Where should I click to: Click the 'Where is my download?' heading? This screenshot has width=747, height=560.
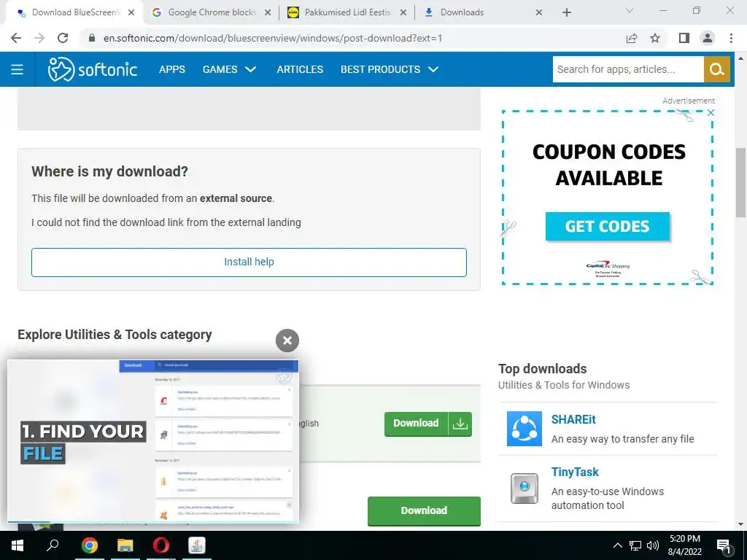tap(109, 171)
